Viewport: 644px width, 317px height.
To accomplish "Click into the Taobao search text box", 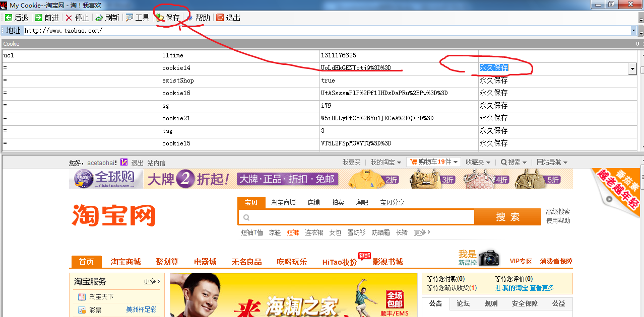I will [x=357, y=217].
